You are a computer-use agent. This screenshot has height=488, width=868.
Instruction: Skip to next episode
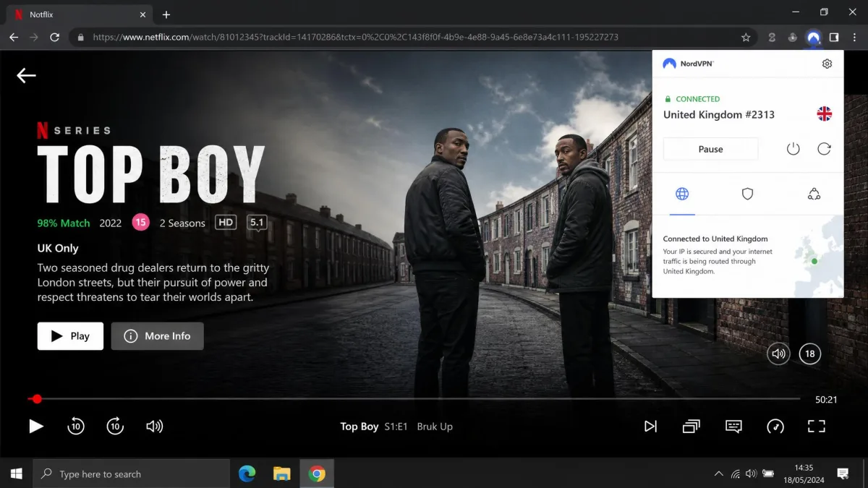coord(651,427)
